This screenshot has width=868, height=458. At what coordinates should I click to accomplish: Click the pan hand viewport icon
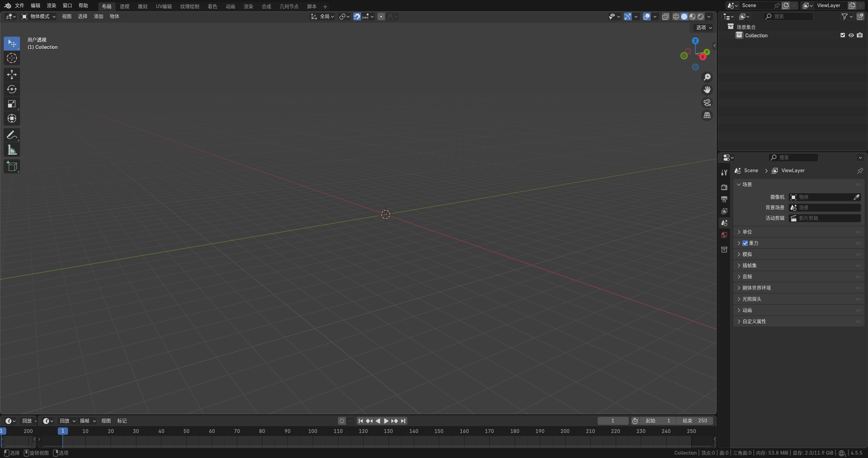[x=707, y=90]
